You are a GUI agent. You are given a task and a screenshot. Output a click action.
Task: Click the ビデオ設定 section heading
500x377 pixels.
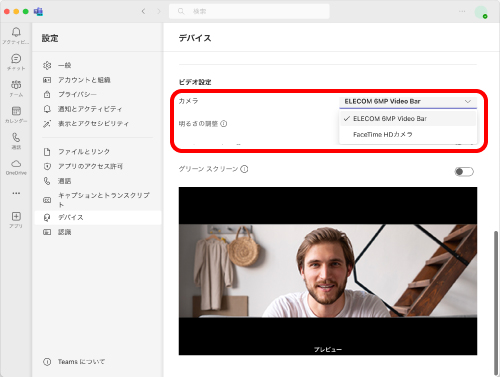coord(195,82)
